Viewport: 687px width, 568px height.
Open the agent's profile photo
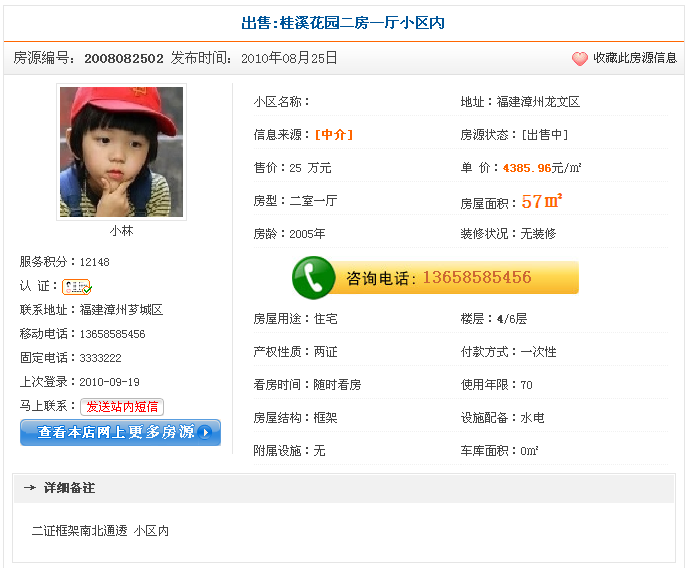pos(121,152)
